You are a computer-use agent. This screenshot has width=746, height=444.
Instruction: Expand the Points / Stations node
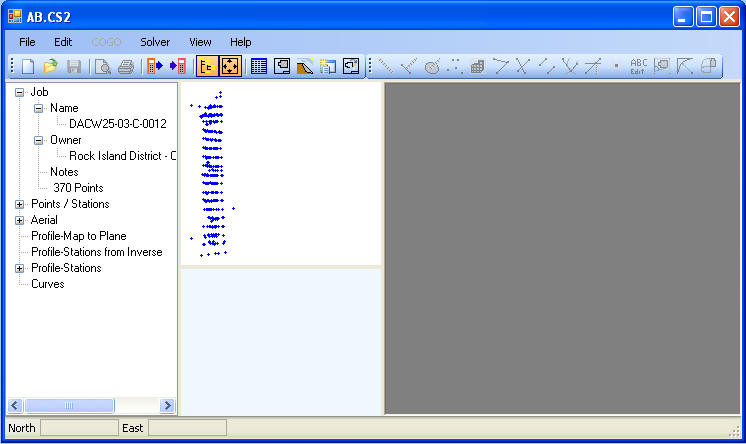(x=19, y=205)
